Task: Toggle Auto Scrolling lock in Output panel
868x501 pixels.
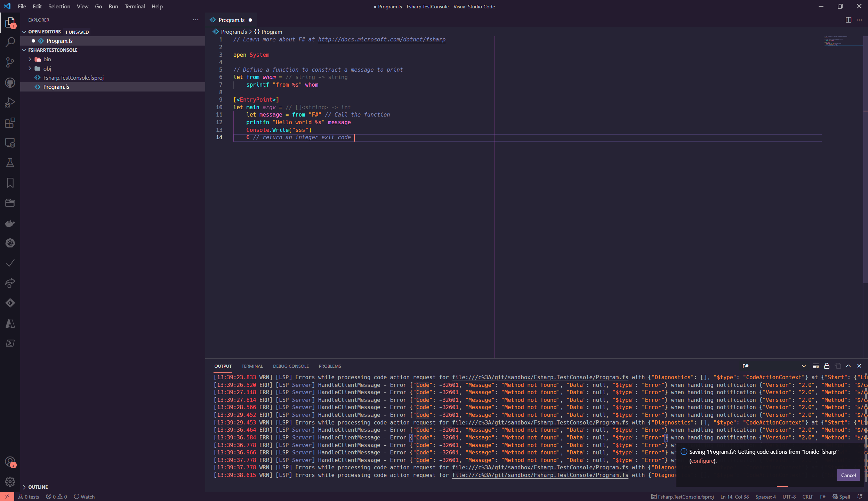Action: 827,366
